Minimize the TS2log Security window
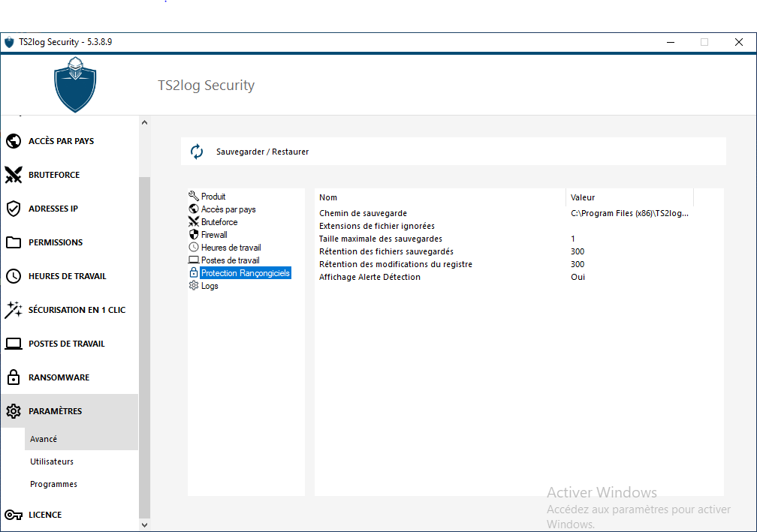 [x=671, y=42]
